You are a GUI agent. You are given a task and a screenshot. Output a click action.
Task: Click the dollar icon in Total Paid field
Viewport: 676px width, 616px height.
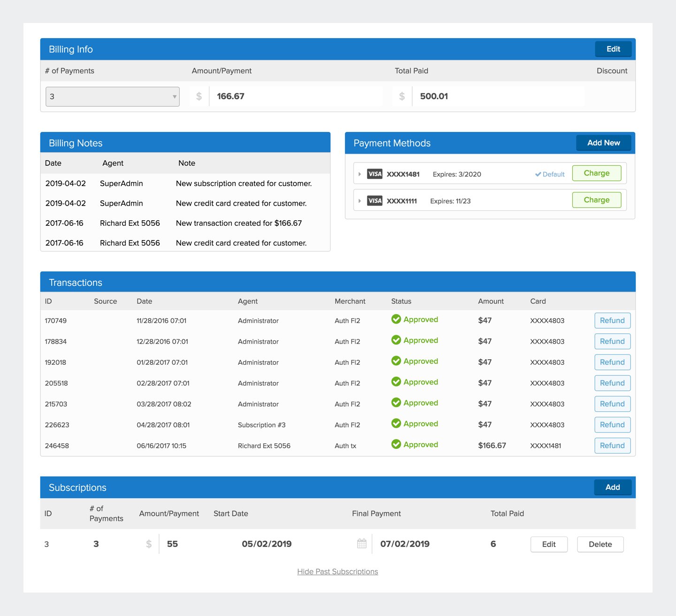(402, 96)
